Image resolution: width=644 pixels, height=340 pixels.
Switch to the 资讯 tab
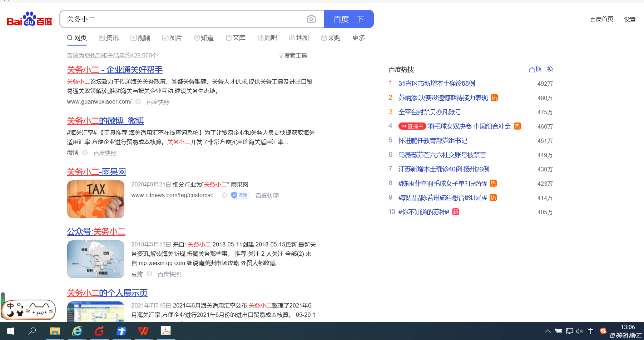click(x=109, y=38)
